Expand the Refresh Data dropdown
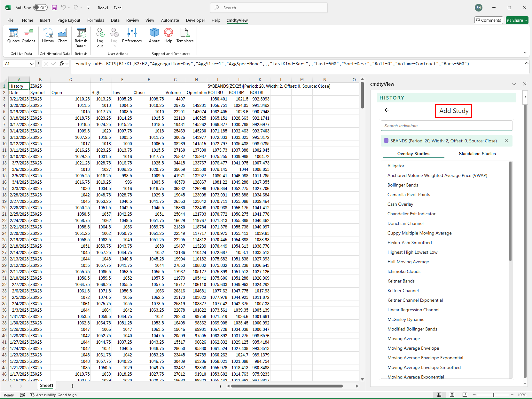 (81, 44)
